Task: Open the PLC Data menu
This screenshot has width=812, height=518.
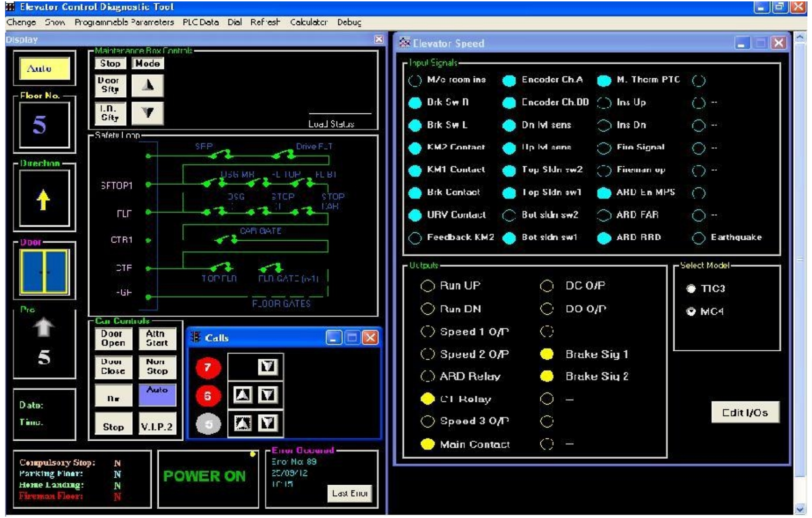Action: [200, 22]
